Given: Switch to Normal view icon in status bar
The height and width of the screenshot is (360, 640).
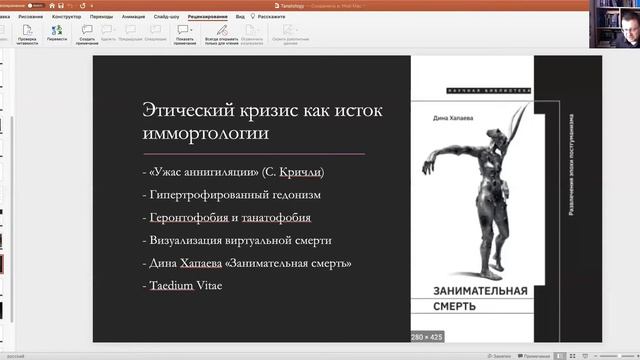Looking at the screenshot, I should tap(560, 356).
